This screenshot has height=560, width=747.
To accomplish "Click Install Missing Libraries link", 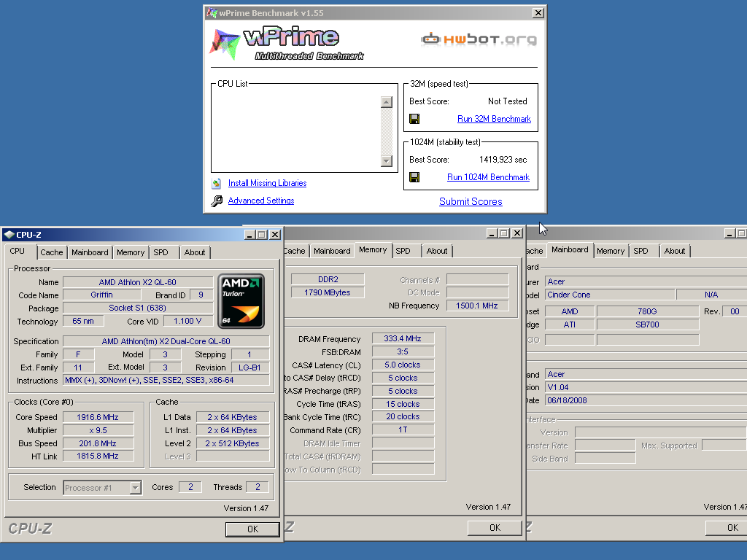I will pos(267,183).
